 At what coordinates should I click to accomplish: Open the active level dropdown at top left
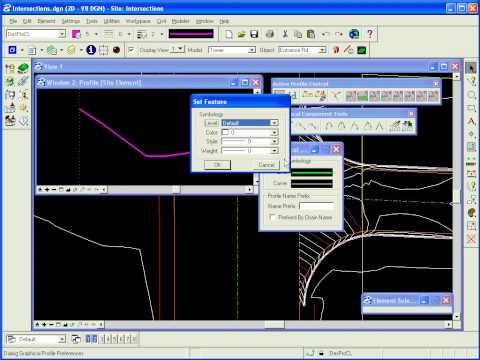coord(62,34)
